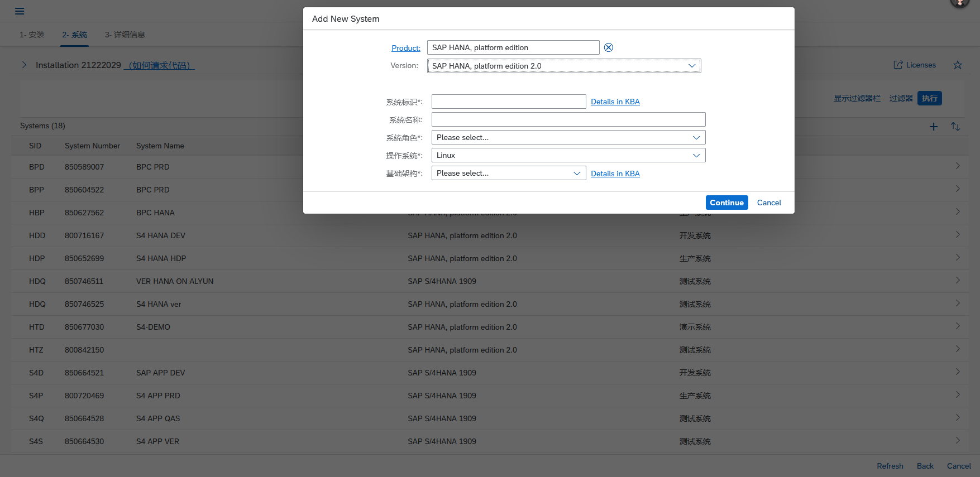980x477 pixels.
Task: Clear the Product field with the X icon
Action: (609, 47)
